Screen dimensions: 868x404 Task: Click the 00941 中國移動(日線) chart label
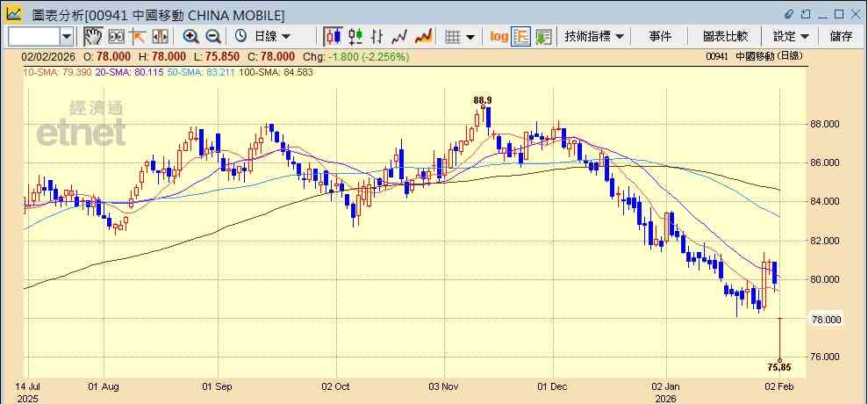(x=755, y=56)
